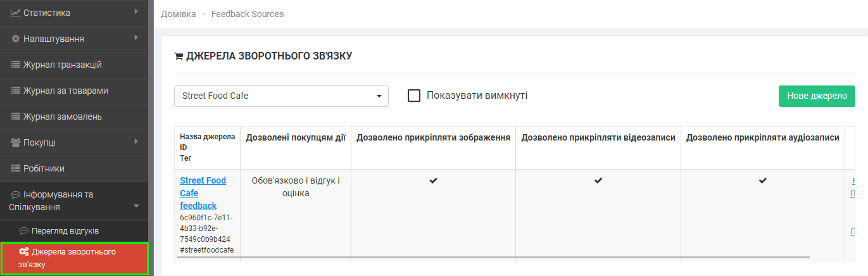This screenshot has width=868, height=276.
Task: Open the Street Food Cafe dropdown
Action: [281, 96]
